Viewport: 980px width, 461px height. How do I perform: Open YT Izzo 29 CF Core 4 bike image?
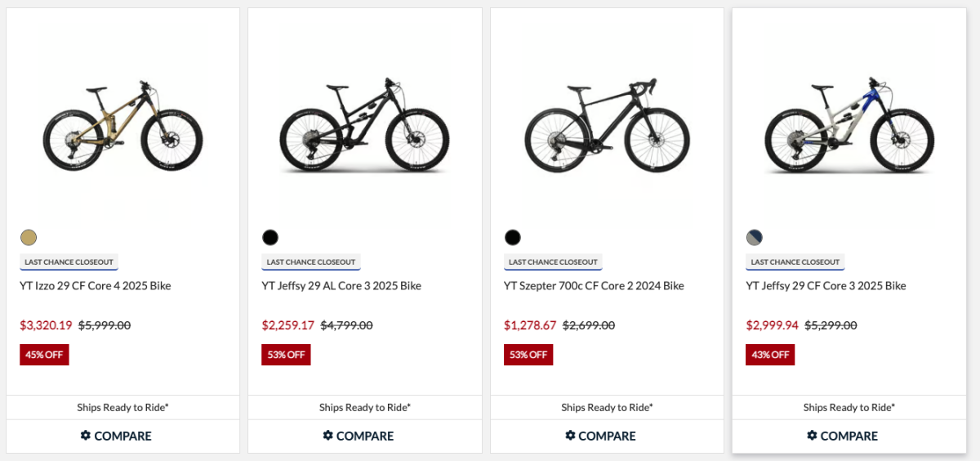click(x=122, y=127)
